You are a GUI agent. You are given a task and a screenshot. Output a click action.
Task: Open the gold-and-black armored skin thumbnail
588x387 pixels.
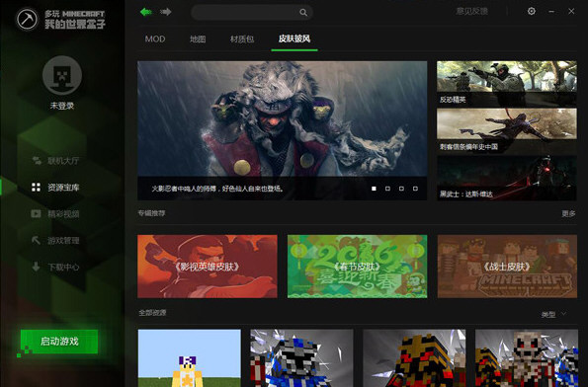coord(414,358)
